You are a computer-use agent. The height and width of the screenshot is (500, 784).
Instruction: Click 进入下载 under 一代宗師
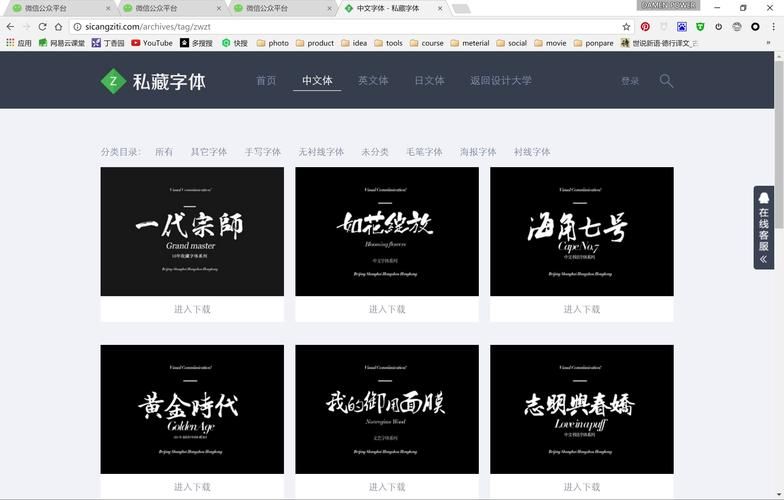pyautogui.click(x=192, y=309)
